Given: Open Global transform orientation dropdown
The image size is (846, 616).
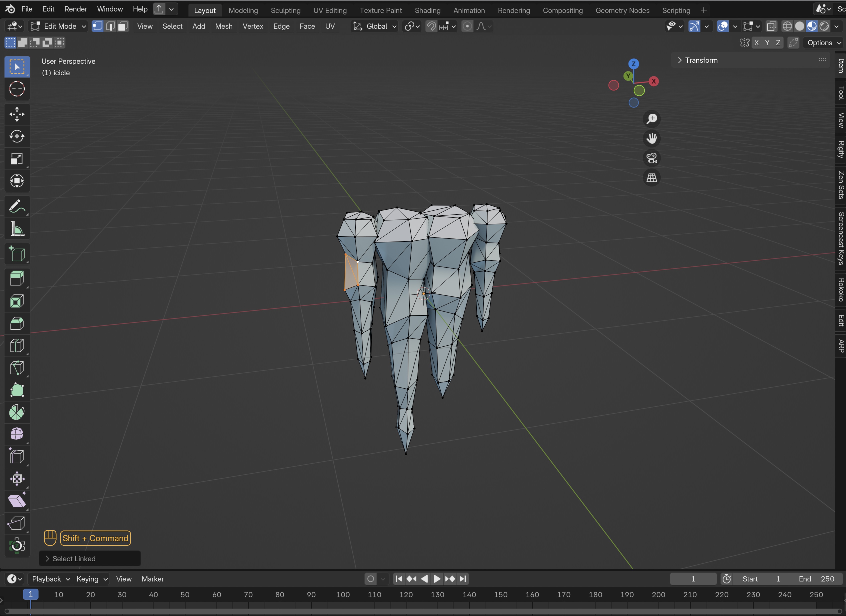Looking at the screenshot, I should (374, 26).
